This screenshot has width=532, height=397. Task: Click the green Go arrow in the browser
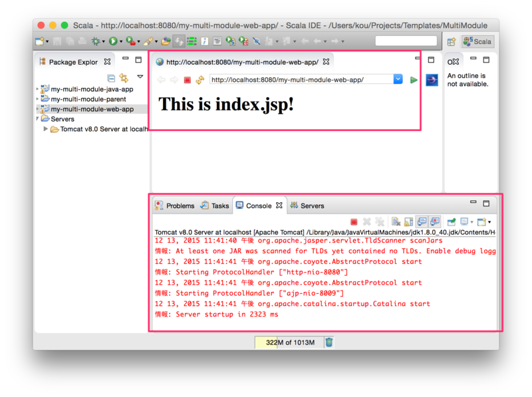pyautogui.click(x=414, y=80)
